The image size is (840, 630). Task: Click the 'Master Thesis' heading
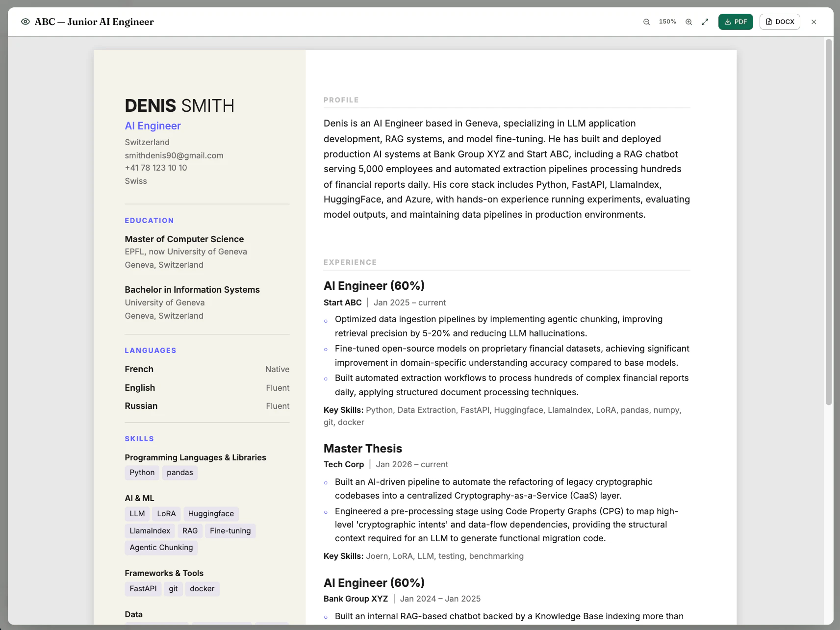click(x=363, y=449)
